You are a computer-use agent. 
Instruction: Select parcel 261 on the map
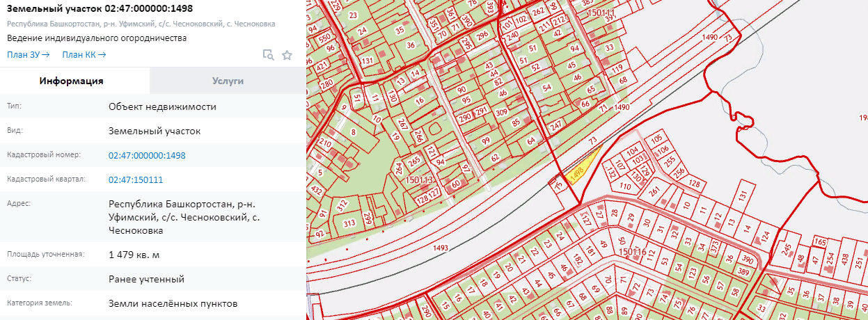654,191
